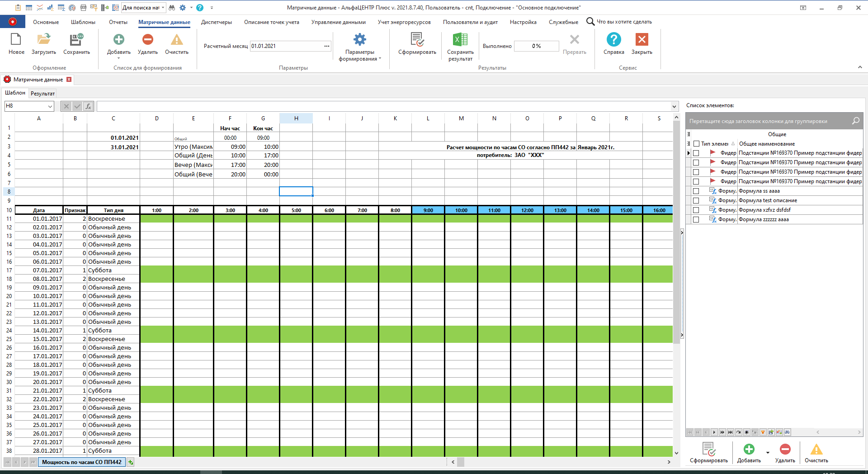The height and width of the screenshot is (474, 868).
Task: Open the Расчетный месяц date picker via ellipsis
Action: pos(327,46)
